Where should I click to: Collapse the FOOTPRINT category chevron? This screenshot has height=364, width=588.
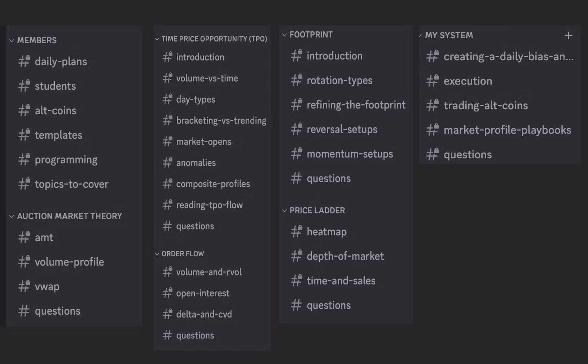click(x=285, y=35)
